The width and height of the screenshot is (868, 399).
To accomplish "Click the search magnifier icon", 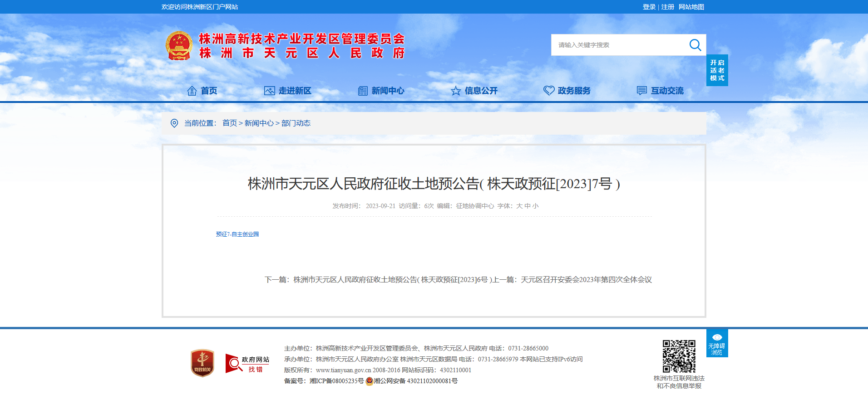I will tap(695, 45).
